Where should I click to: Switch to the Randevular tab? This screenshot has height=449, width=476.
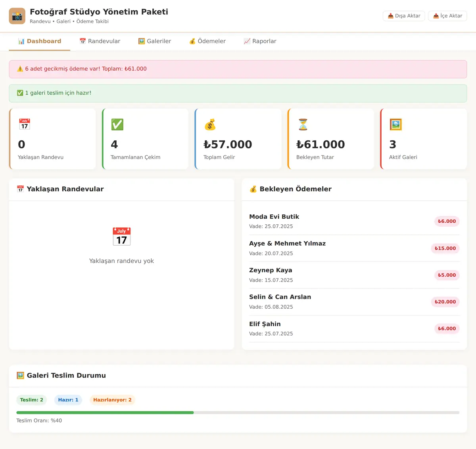100,41
